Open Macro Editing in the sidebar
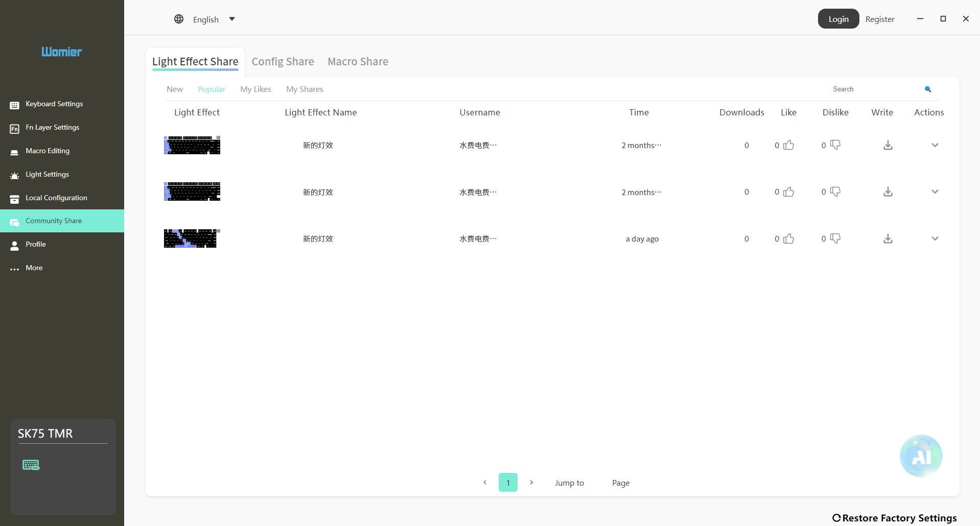The height and width of the screenshot is (526, 980). tap(48, 151)
